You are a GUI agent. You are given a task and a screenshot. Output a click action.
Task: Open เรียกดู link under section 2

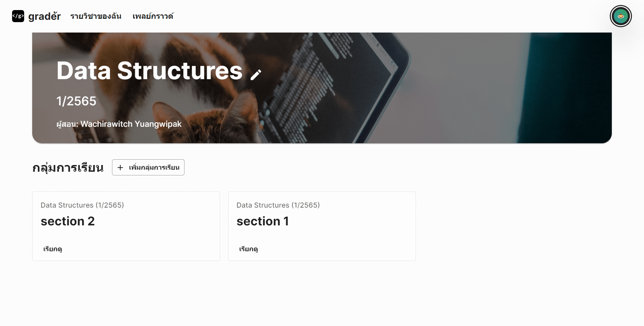point(52,249)
